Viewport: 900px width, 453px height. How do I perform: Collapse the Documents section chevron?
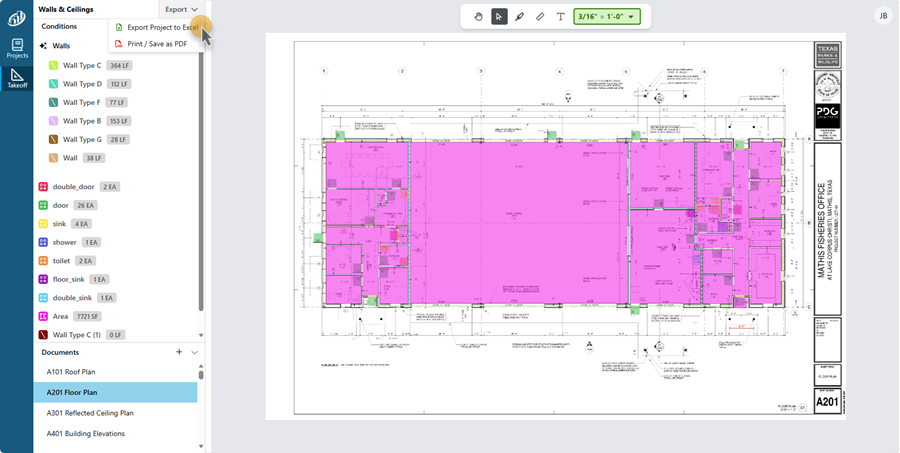tap(195, 353)
